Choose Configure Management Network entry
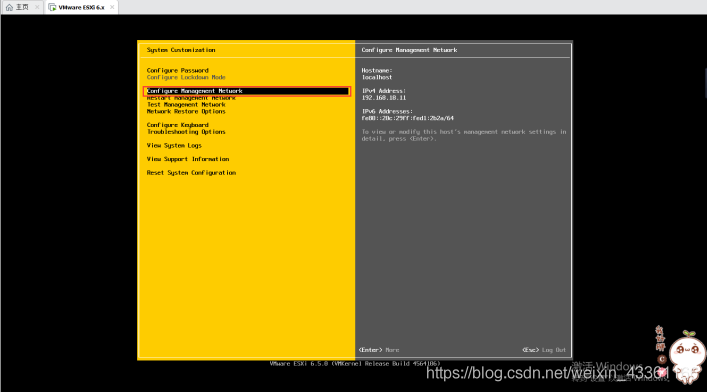 [x=247, y=91]
